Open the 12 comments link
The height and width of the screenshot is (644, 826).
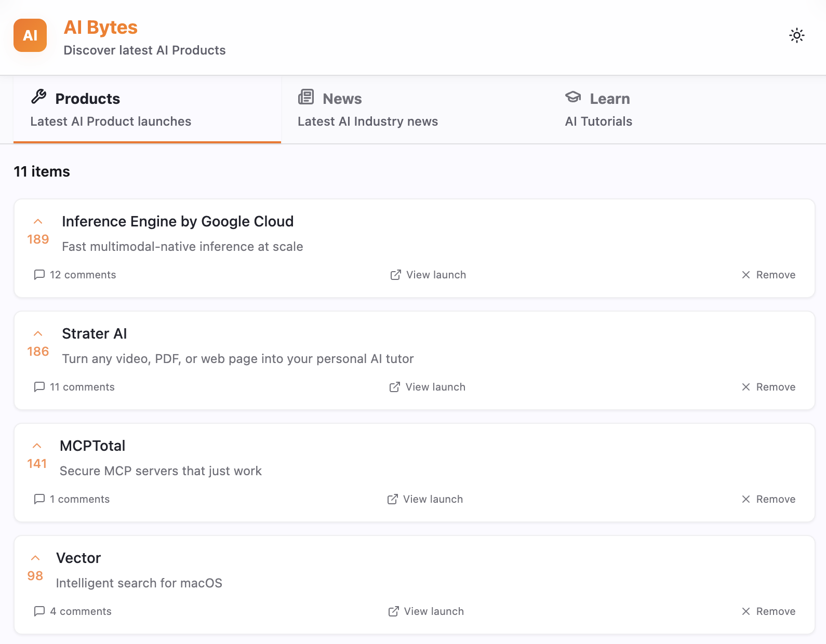[x=75, y=275]
